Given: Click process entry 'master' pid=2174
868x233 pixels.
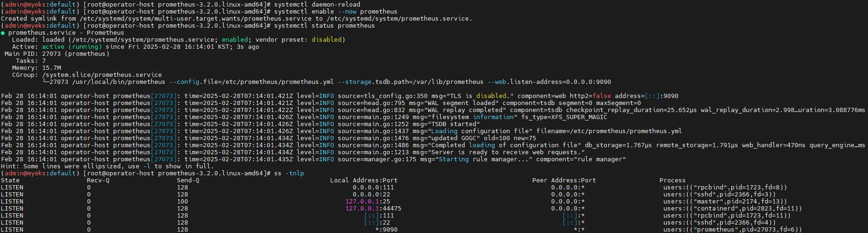Looking at the screenshot, I should (x=725, y=201).
